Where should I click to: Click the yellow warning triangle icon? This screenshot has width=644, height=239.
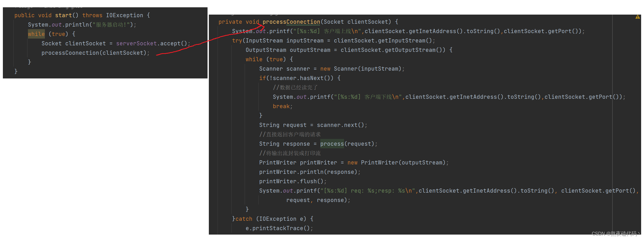(x=637, y=17)
